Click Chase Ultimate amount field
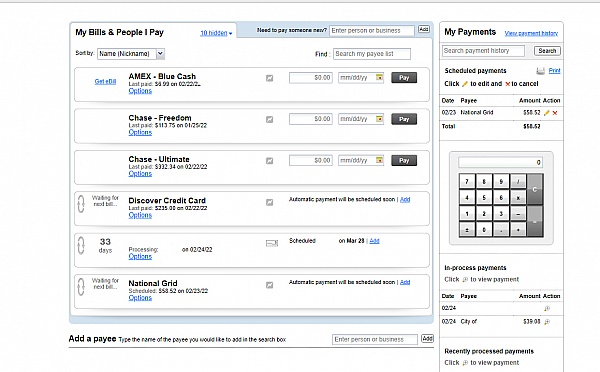 coord(311,160)
